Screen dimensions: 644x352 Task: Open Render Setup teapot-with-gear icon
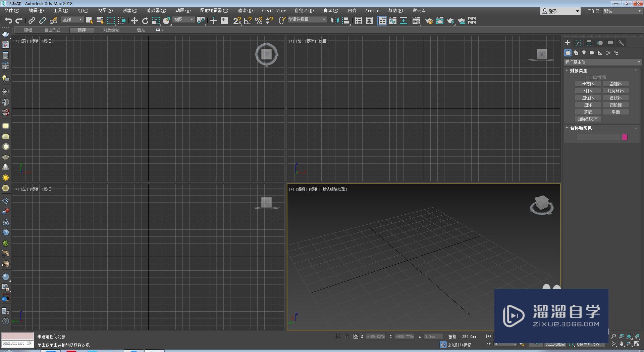tap(429, 21)
